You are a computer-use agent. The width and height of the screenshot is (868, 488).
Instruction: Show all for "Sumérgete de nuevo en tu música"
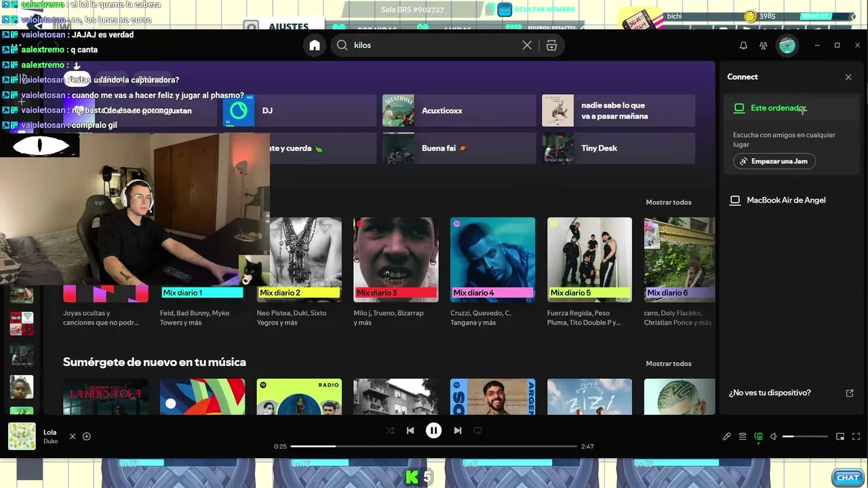669,364
